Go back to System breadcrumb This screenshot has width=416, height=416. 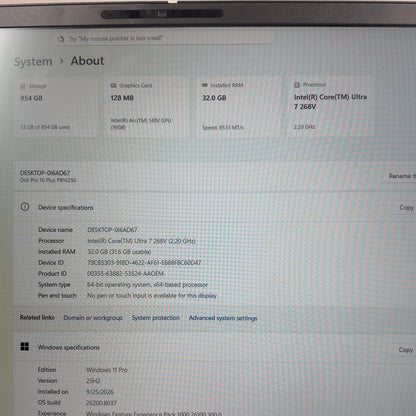click(x=33, y=62)
